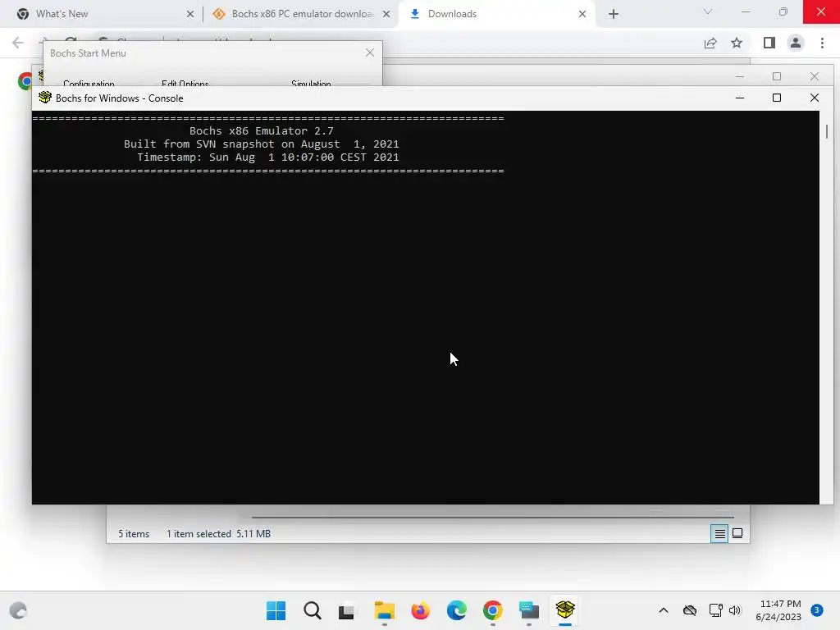Viewport: 840px width, 630px height.
Task: Click Bochs icon in Console title bar
Action: (45, 98)
